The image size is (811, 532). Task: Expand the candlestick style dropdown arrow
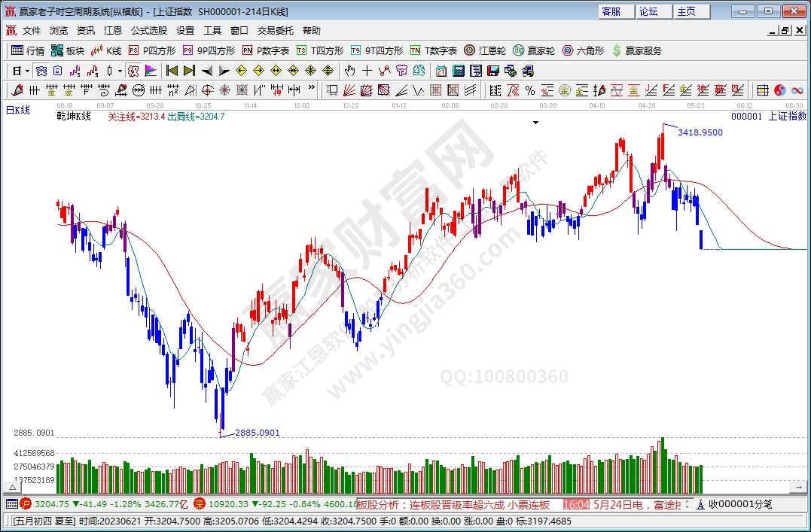[120, 71]
